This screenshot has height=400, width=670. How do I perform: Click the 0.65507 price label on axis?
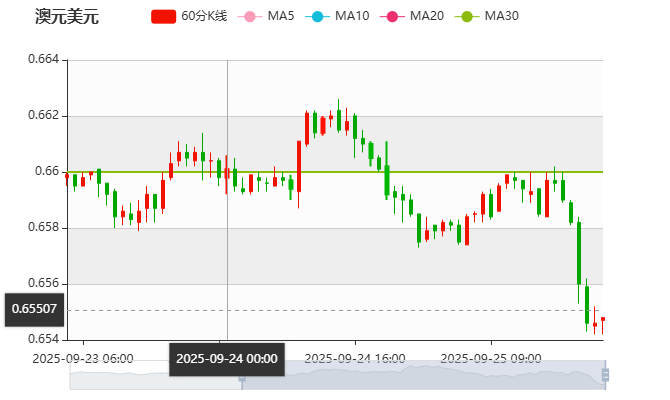[x=34, y=310]
